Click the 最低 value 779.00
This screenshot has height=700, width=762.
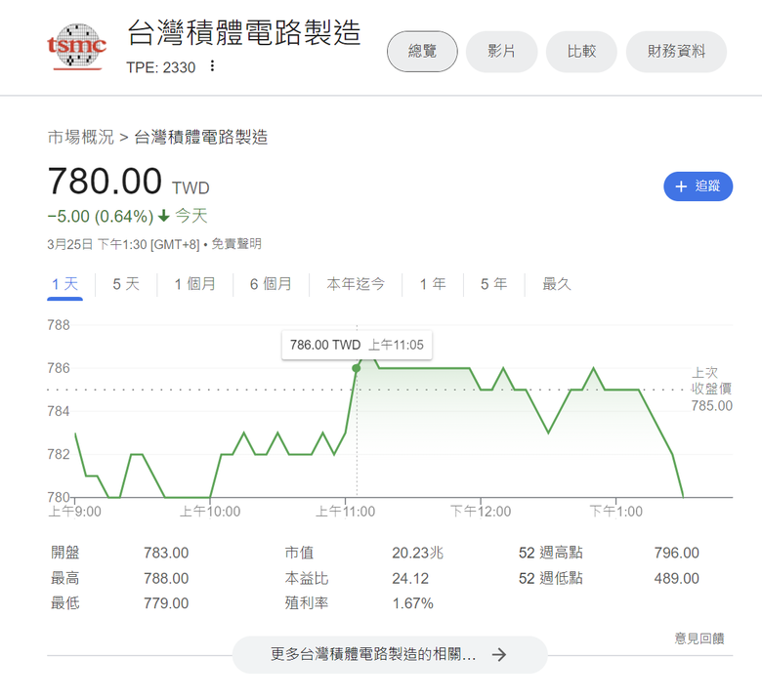pyautogui.click(x=166, y=603)
